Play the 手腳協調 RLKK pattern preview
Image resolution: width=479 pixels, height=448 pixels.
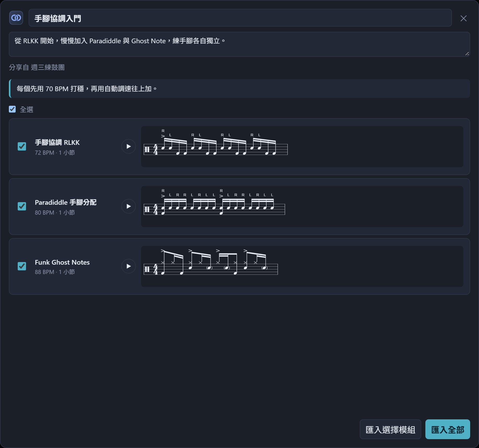click(x=129, y=146)
